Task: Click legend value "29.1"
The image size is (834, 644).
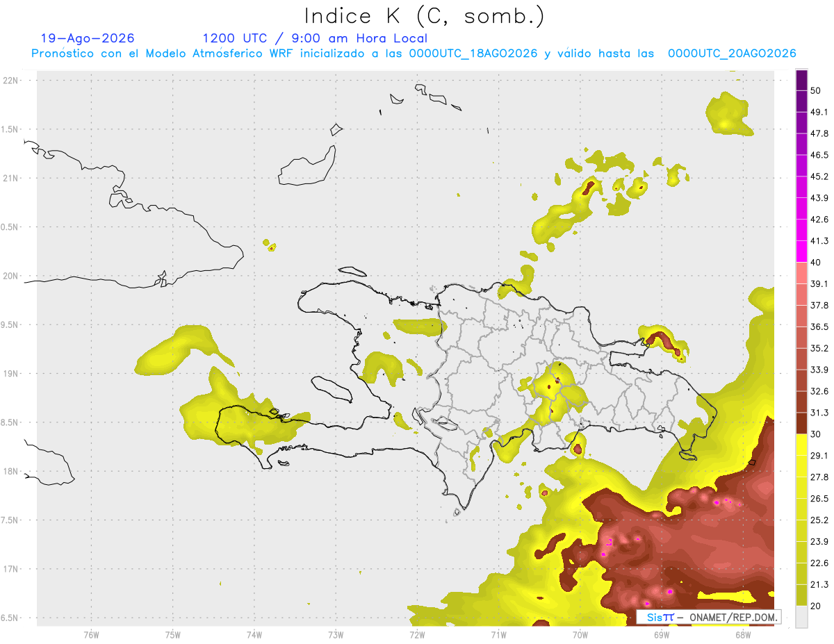Action: (x=819, y=456)
